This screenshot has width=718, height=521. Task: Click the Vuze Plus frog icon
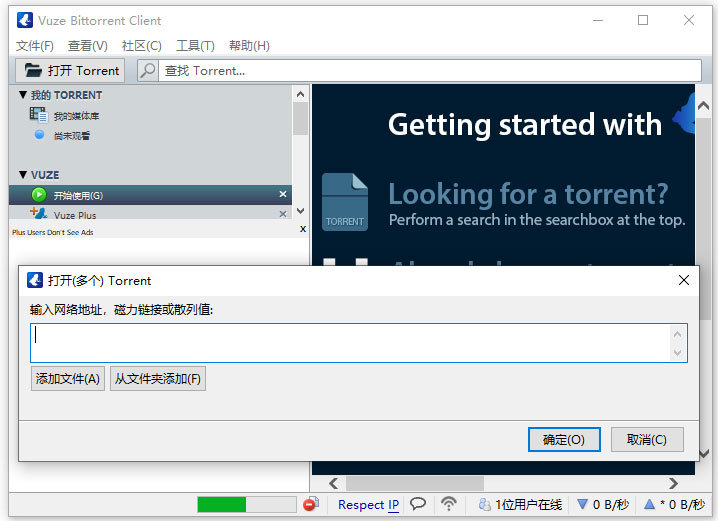[x=38, y=212]
